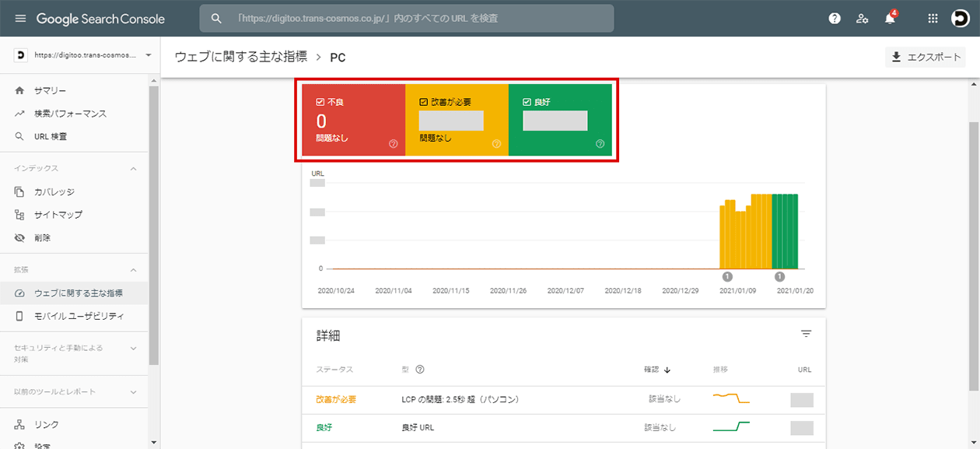Click the main page vertical scrollbar
The image size is (980, 449).
point(974,257)
